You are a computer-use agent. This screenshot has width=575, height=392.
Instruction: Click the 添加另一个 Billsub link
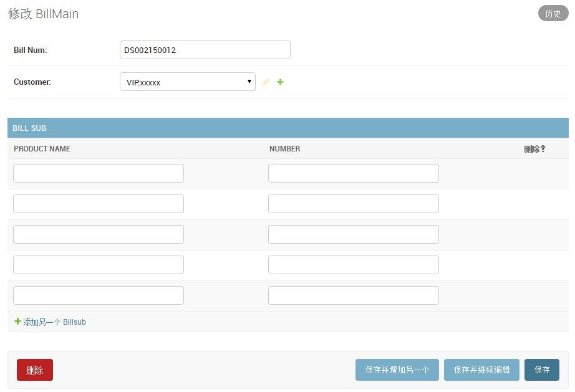pos(54,322)
